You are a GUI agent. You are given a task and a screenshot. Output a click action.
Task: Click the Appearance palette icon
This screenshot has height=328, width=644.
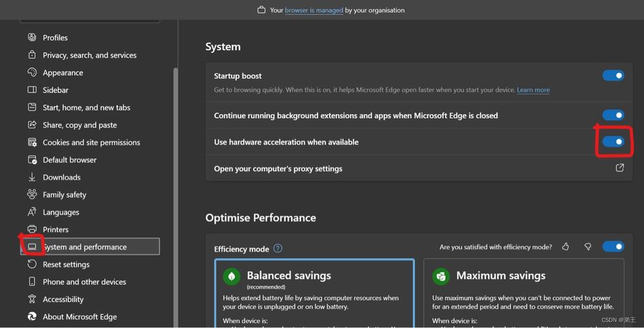pyautogui.click(x=32, y=72)
